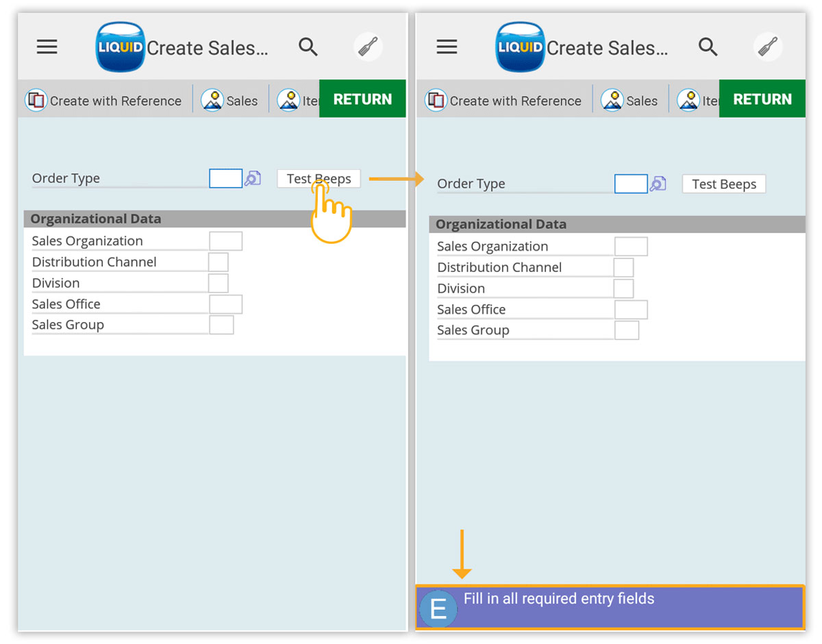Open search in right screen header

[x=708, y=47]
